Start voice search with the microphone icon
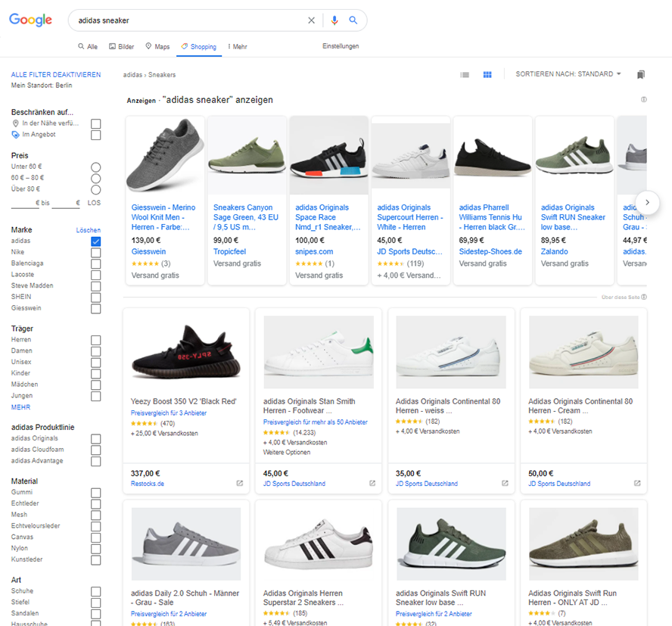This screenshot has width=672, height=626. pyautogui.click(x=334, y=20)
